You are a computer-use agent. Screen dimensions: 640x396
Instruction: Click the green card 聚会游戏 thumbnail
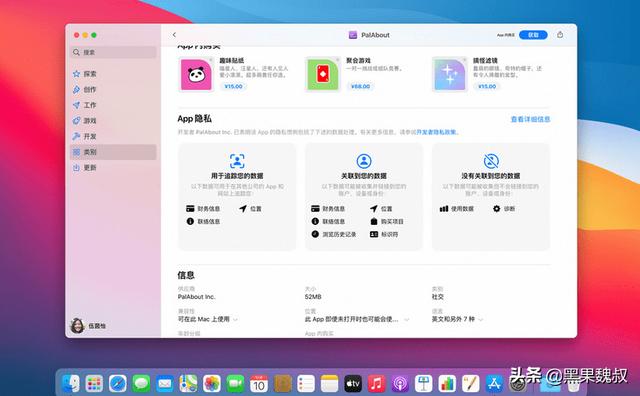(x=323, y=74)
